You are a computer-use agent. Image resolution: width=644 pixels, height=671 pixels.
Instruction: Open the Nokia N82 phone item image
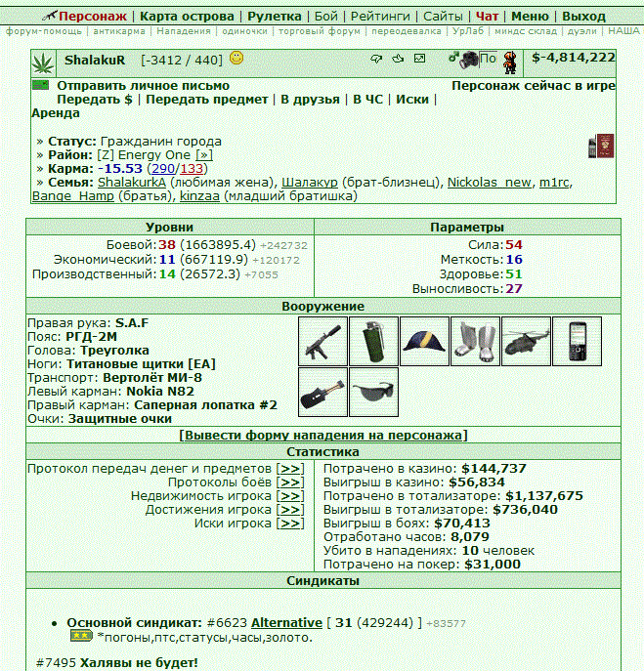(578, 342)
